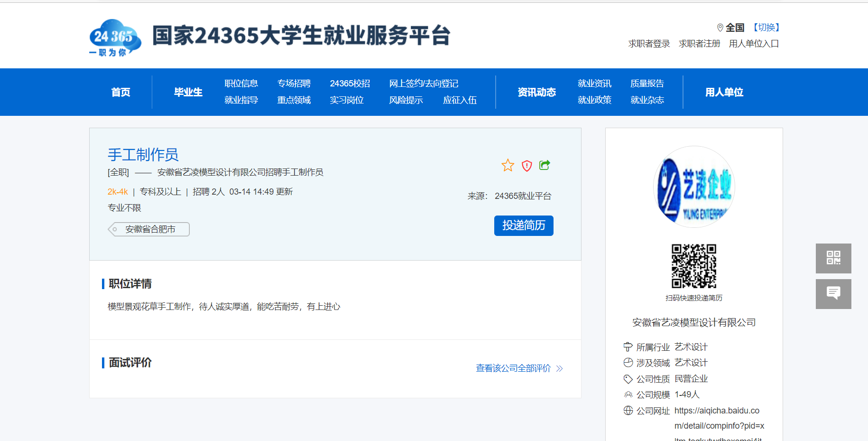Click the 所属行业 industry icon
This screenshot has width=868, height=441.
pyautogui.click(x=628, y=347)
